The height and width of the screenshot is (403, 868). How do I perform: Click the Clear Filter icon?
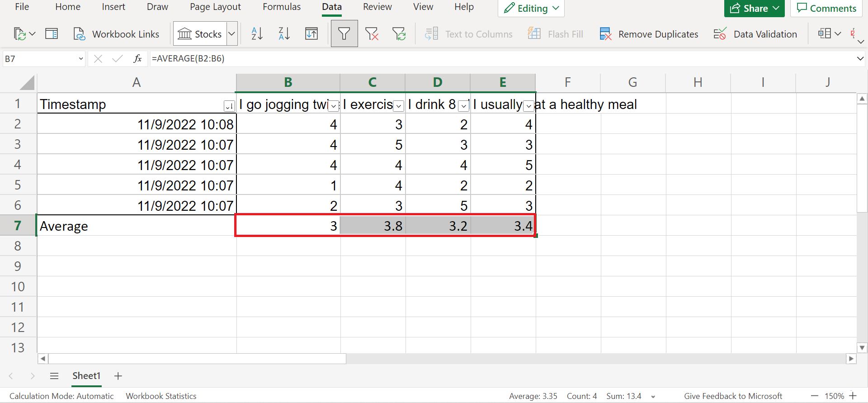(x=372, y=34)
